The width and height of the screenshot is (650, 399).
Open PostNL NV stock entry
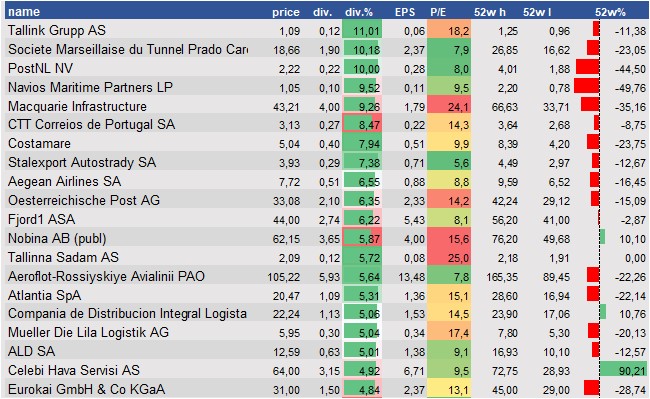point(40,68)
